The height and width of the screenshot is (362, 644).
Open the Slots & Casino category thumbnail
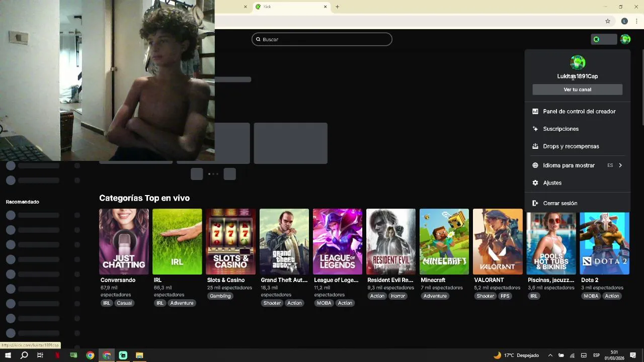point(230,241)
